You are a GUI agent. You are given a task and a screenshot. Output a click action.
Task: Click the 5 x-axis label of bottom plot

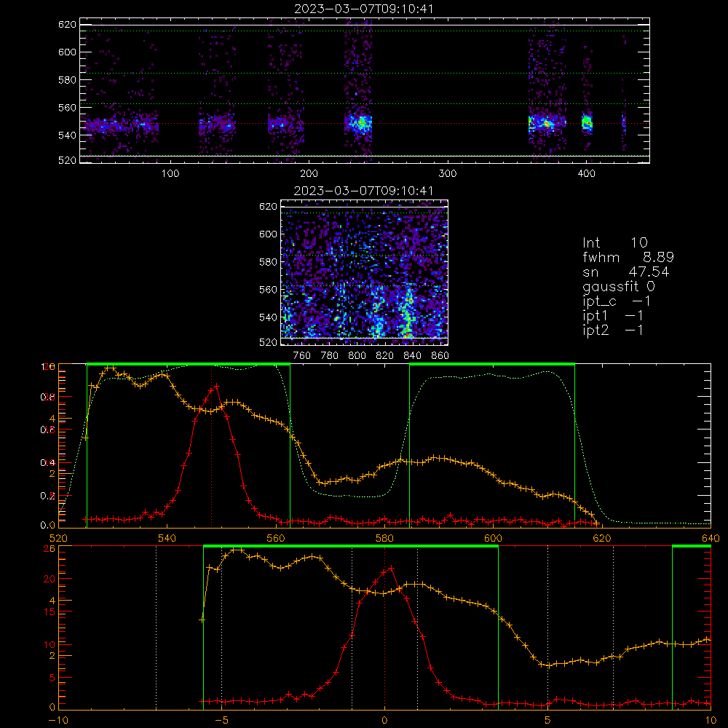[x=547, y=720]
